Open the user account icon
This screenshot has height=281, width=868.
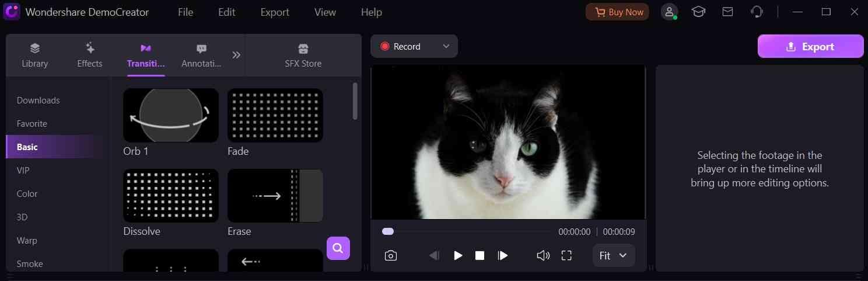pos(669,12)
